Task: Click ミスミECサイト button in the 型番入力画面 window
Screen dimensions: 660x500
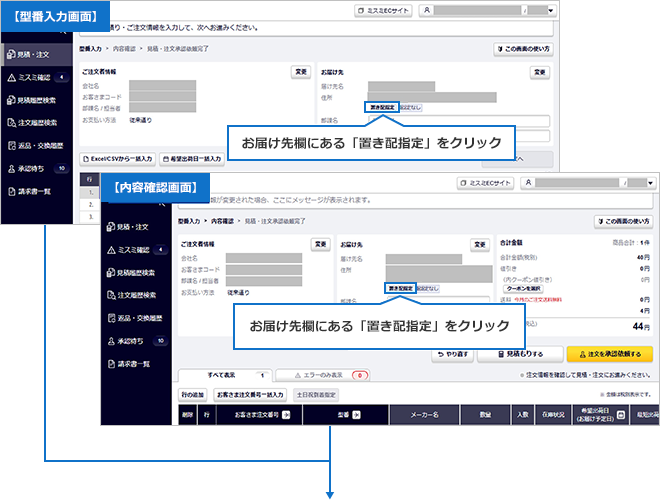Action: tap(383, 11)
